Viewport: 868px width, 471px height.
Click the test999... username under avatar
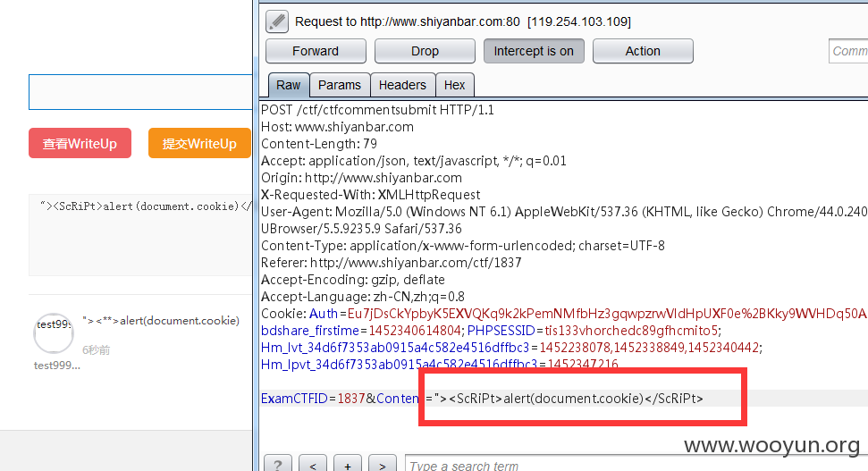tap(57, 366)
